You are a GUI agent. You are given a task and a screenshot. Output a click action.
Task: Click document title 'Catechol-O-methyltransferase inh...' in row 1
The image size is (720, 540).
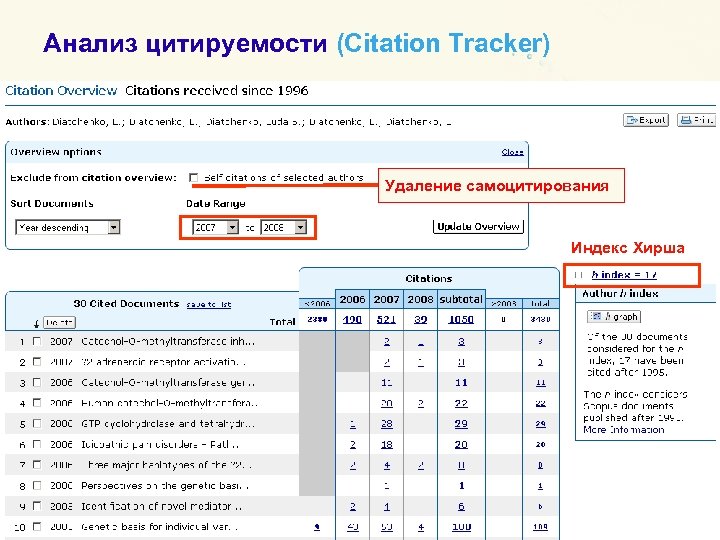pos(168,341)
